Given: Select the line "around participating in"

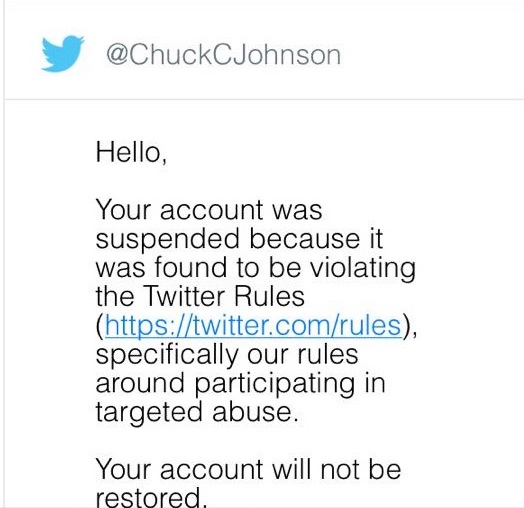Looking at the screenshot, I should [x=241, y=384].
